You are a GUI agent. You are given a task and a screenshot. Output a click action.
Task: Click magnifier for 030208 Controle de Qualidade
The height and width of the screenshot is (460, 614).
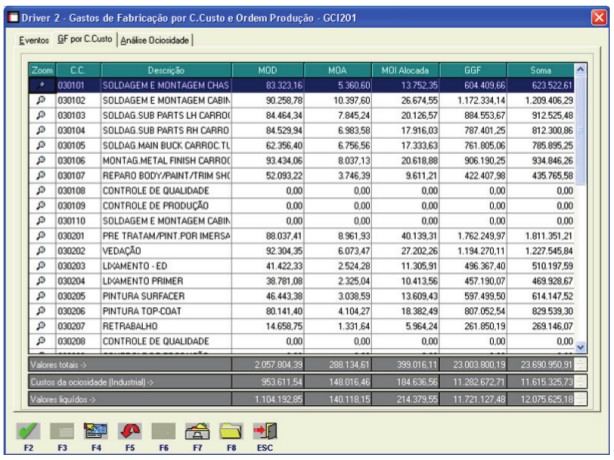tap(41, 341)
